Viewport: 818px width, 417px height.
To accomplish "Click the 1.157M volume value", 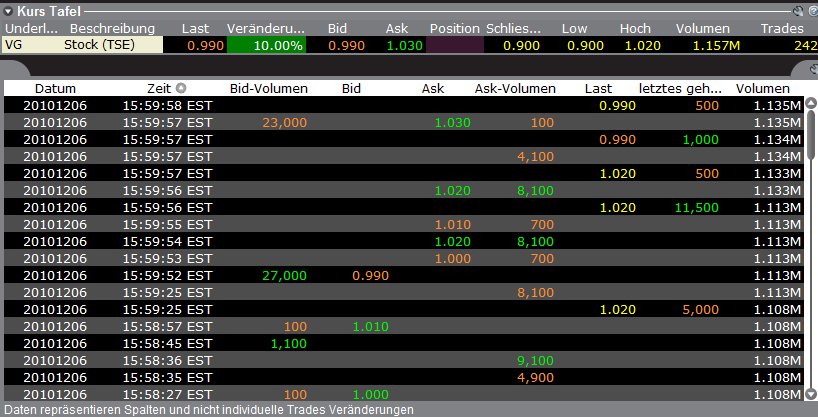I will (x=716, y=45).
